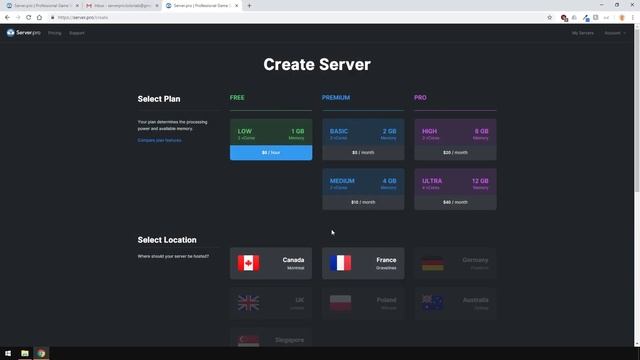Click the browser address bar URL
Image resolution: width=640 pixels, height=360 pixels.
click(83, 18)
